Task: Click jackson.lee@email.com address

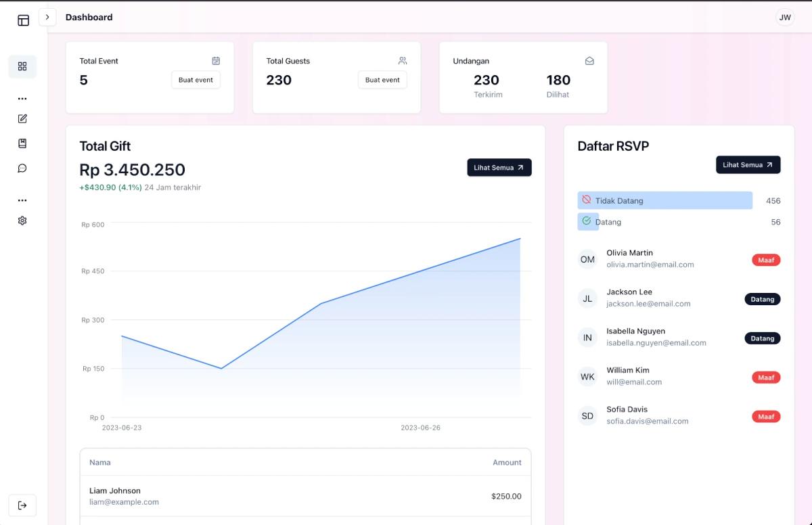Action: click(648, 304)
